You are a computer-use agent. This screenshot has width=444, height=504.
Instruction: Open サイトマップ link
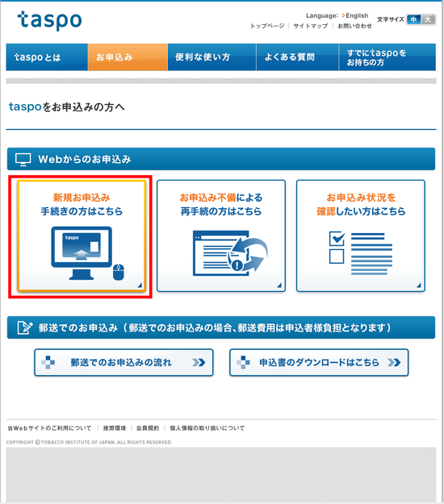[x=311, y=26]
